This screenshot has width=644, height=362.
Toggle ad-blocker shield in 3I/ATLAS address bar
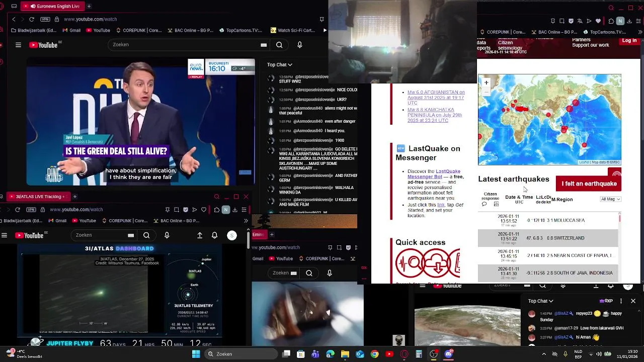coord(186,210)
